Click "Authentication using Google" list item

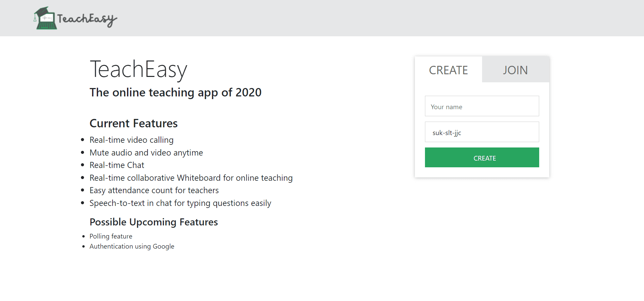(132, 246)
